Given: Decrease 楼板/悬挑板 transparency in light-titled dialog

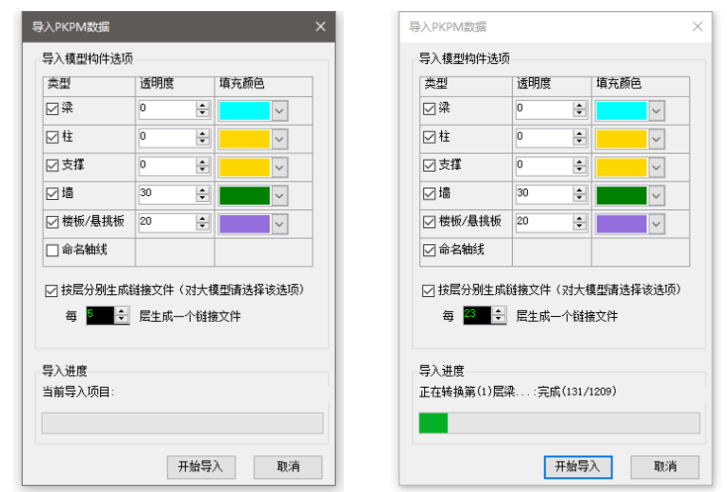Looking at the screenshot, I should (578, 227).
